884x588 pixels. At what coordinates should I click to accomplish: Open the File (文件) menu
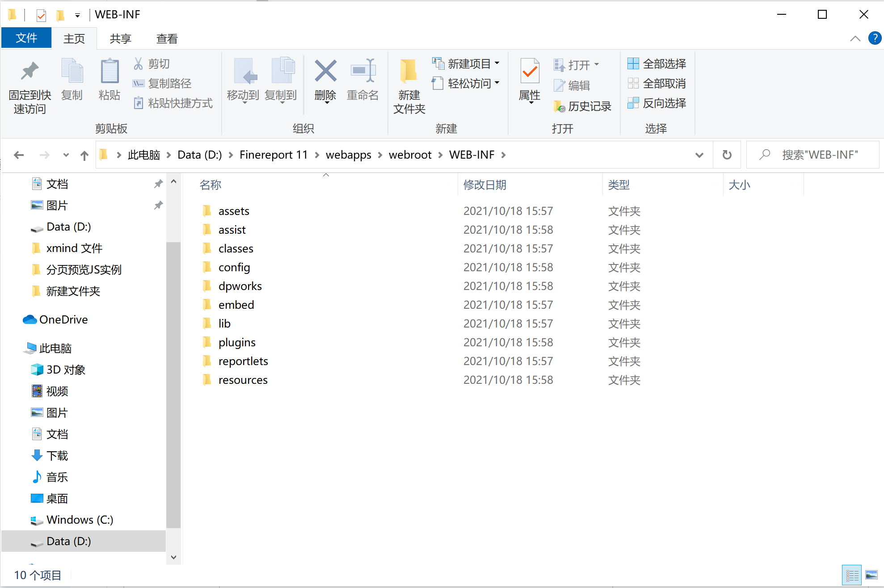click(26, 38)
